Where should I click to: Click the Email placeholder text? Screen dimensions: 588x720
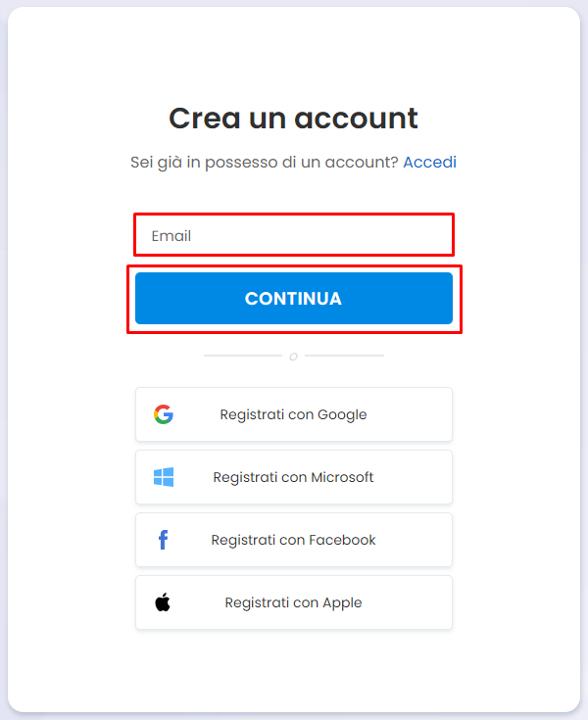click(x=171, y=236)
